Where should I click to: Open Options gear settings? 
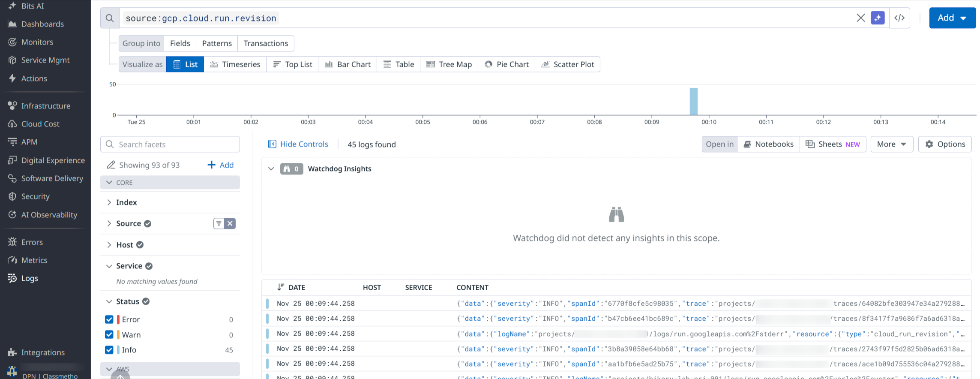[x=945, y=144]
